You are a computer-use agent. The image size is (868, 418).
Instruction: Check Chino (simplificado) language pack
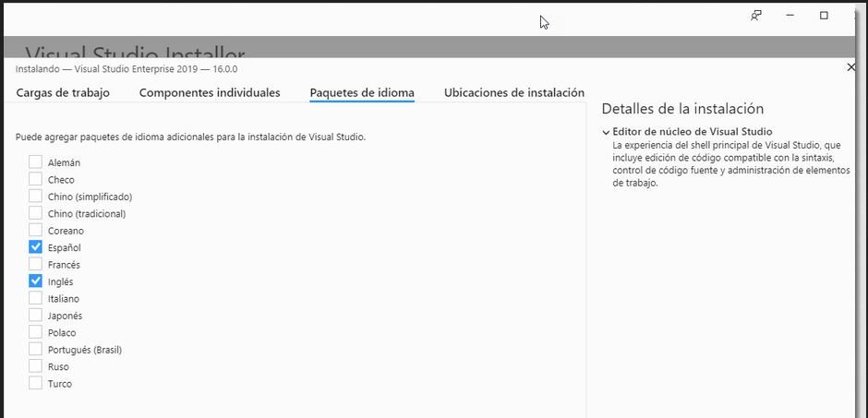click(x=35, y=197)
